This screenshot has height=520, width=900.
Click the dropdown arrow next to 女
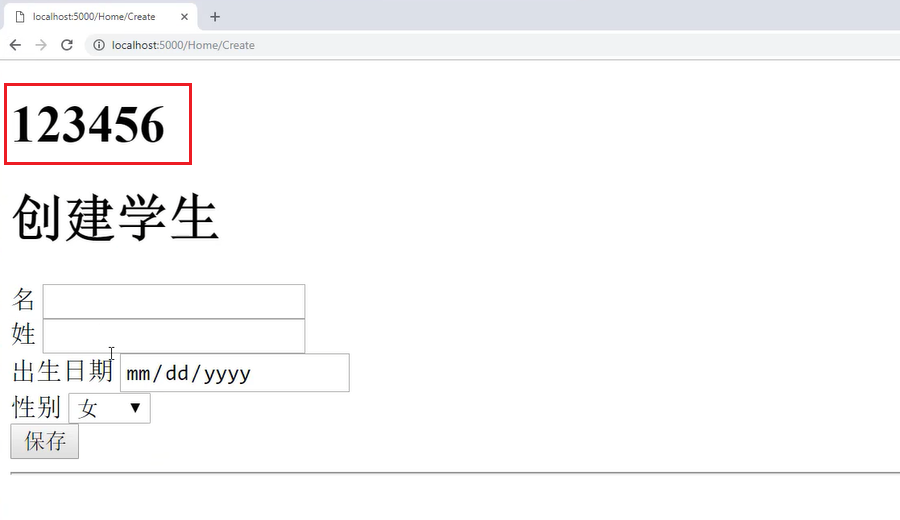(x=135, y=408)
